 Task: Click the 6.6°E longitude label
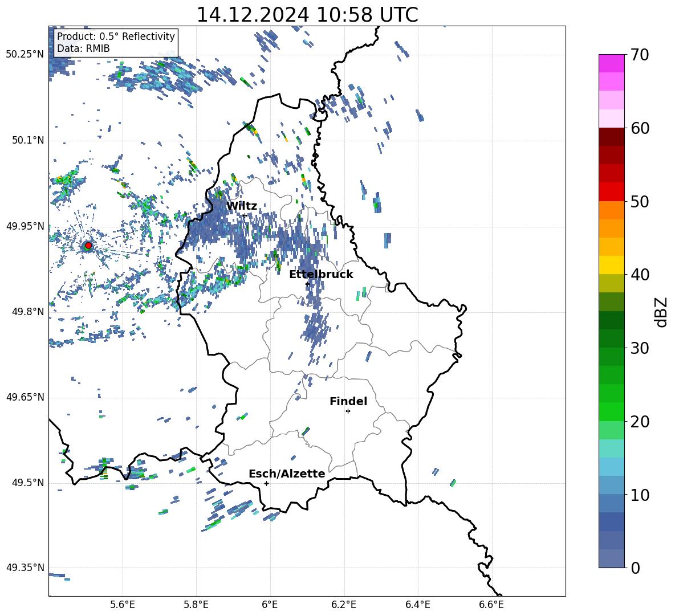(491, 605)
